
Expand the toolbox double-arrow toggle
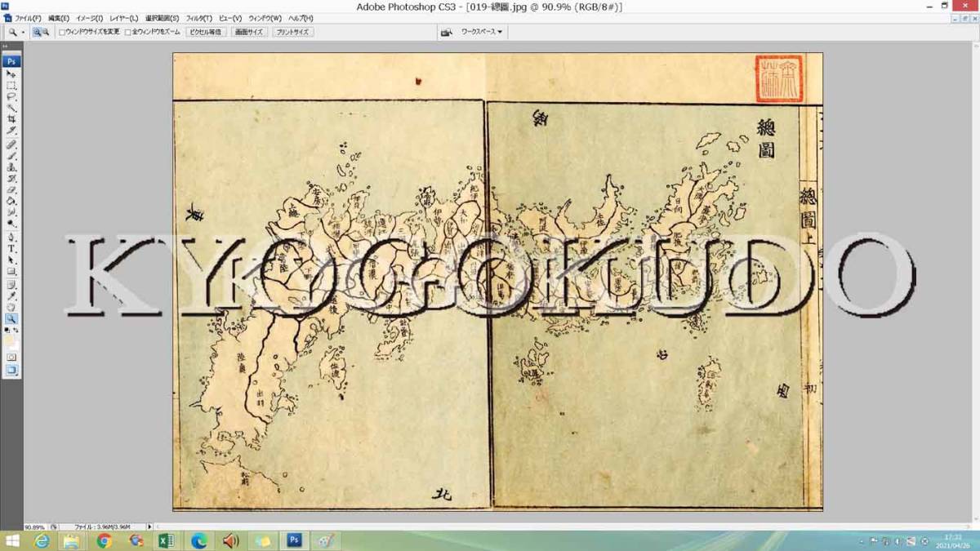coord(6,47)
